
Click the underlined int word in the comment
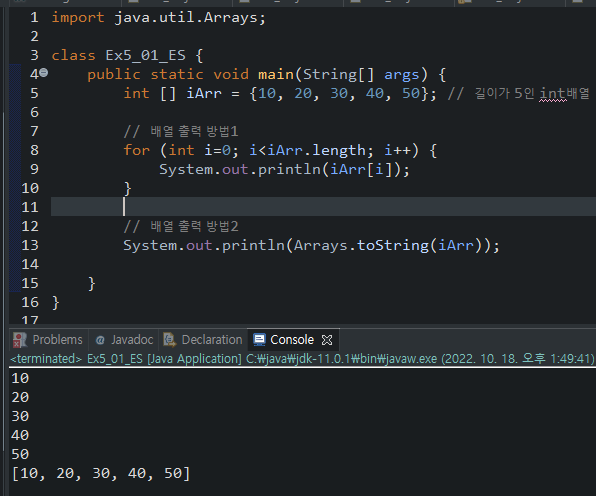tap(553, 93)
